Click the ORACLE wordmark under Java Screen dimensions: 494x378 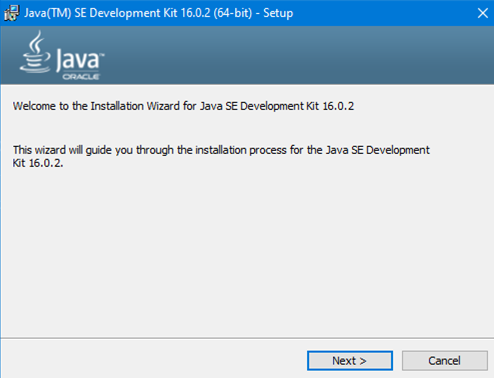pyautogui.click(x=81, y=77)
